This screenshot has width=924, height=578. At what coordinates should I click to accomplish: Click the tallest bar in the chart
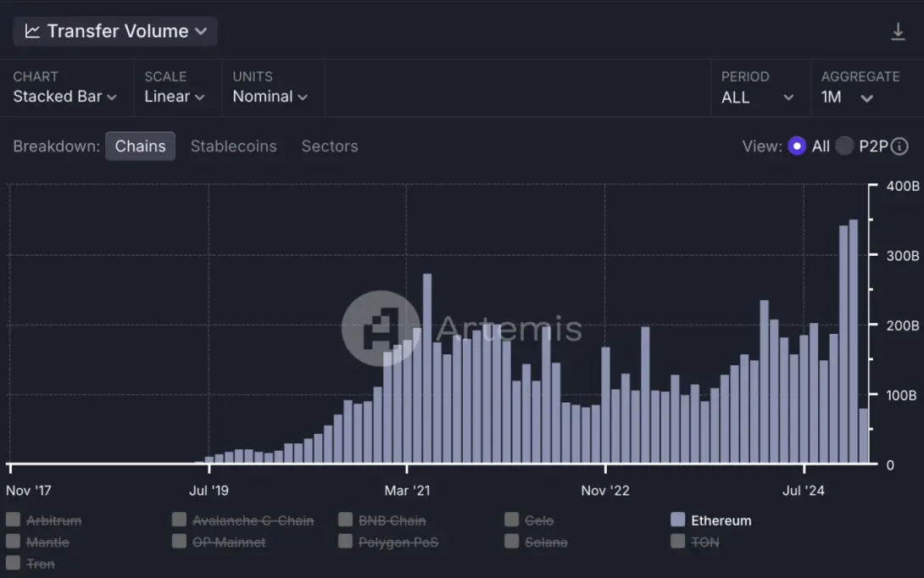(x=854, y=339)
